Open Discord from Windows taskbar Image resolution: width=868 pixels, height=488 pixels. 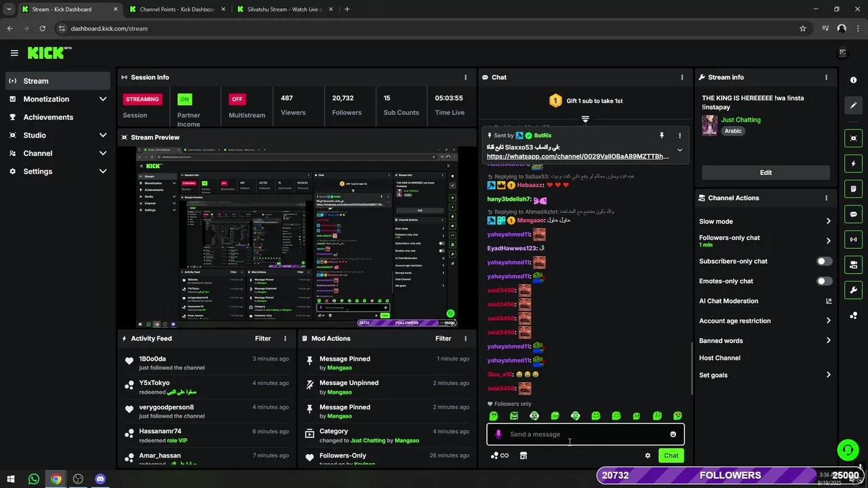tap(100, 479)
